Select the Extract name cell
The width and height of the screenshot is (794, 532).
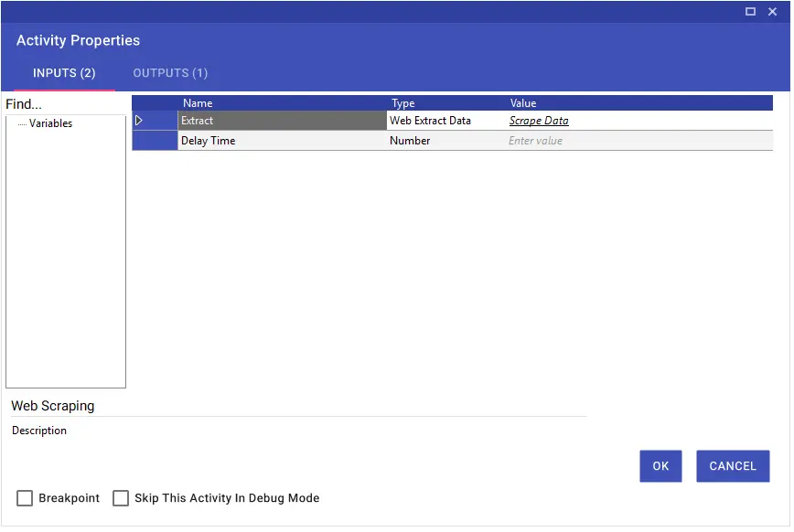(x=283, y=121)
